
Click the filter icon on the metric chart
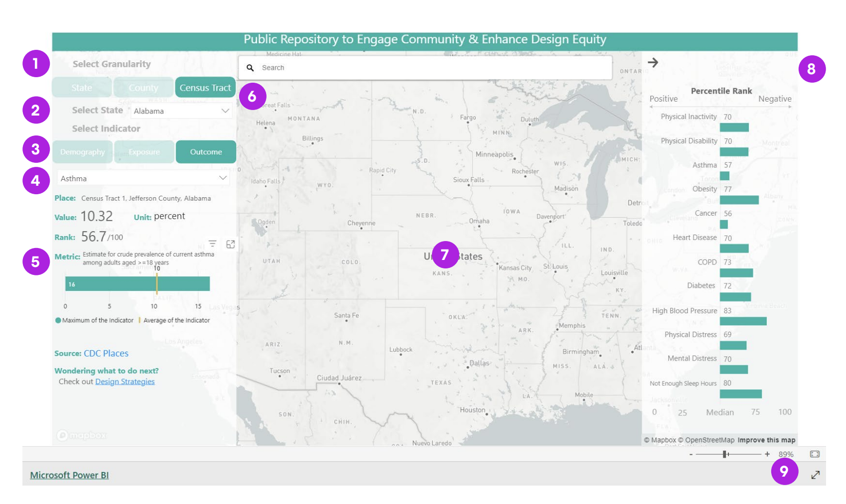(x=212, y=244)
